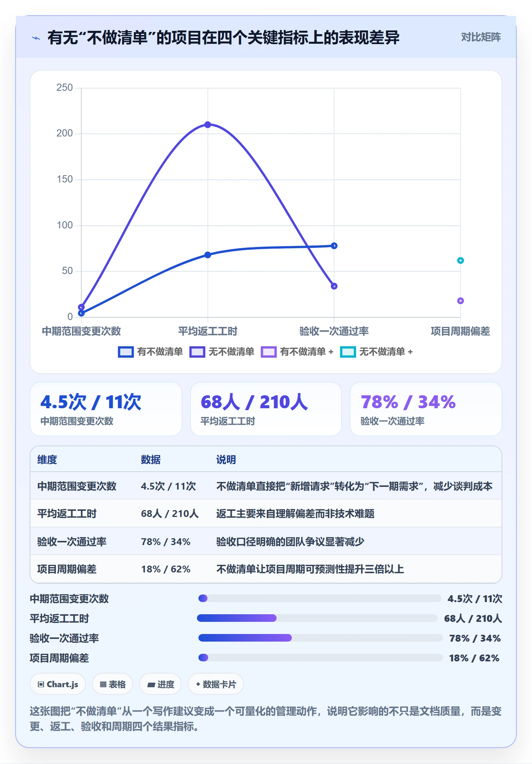Click the 78% / 34% table cell

coord(166,541)
